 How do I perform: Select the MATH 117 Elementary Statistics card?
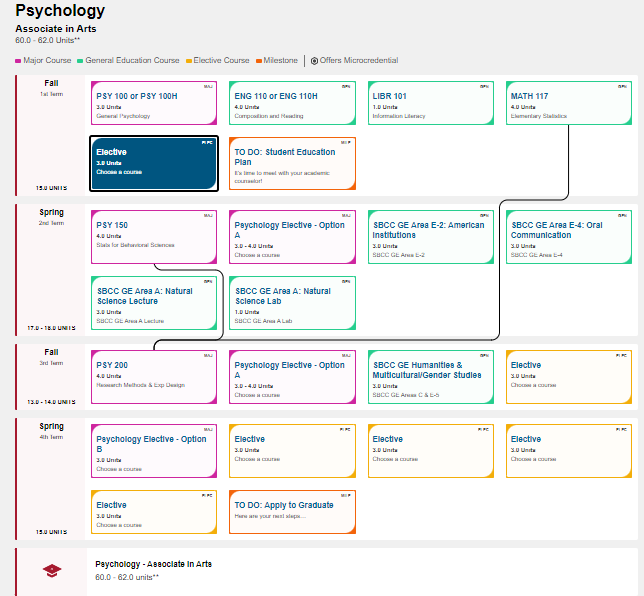[x=568, y=104]
